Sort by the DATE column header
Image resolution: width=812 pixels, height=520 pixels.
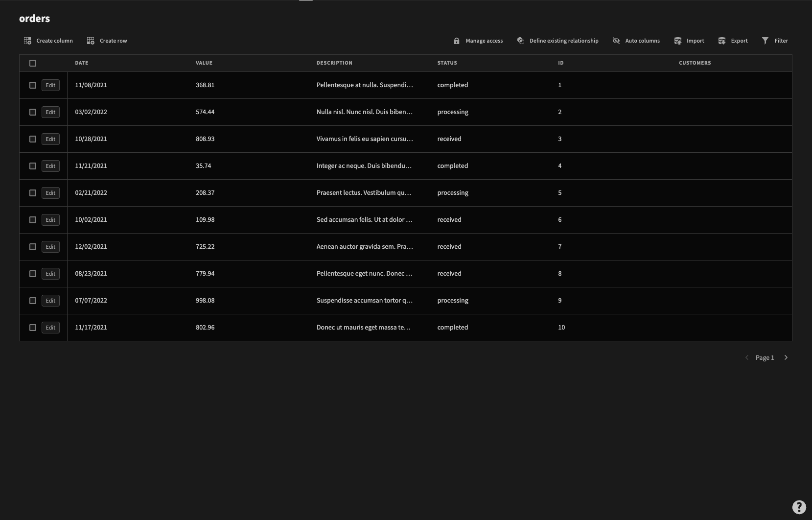(82, 63)
